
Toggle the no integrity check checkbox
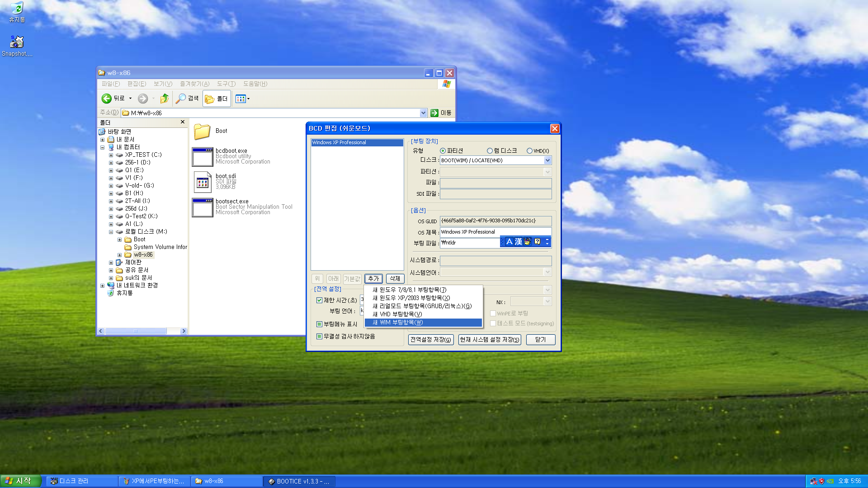(x=320, y=337)
